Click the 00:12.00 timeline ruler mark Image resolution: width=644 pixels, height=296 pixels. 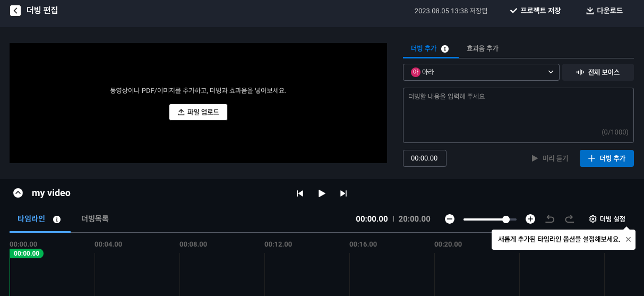tap(278, 244)
